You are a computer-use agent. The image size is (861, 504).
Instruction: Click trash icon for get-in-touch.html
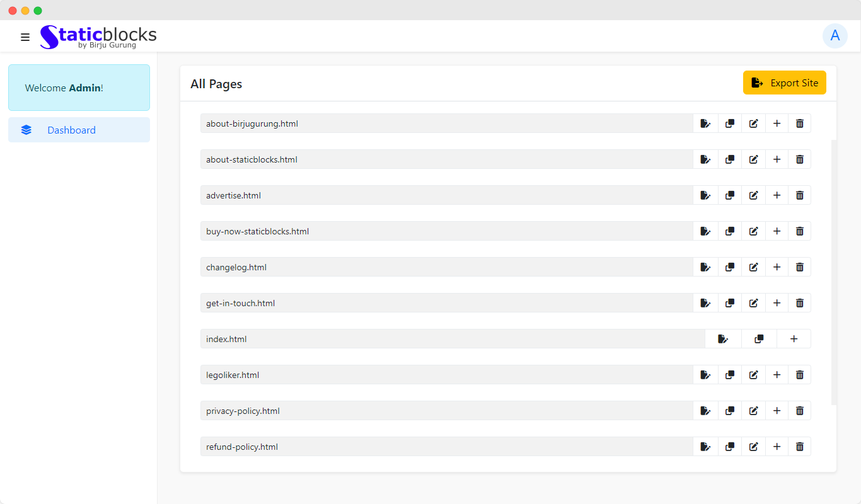[x=800, y=303]
